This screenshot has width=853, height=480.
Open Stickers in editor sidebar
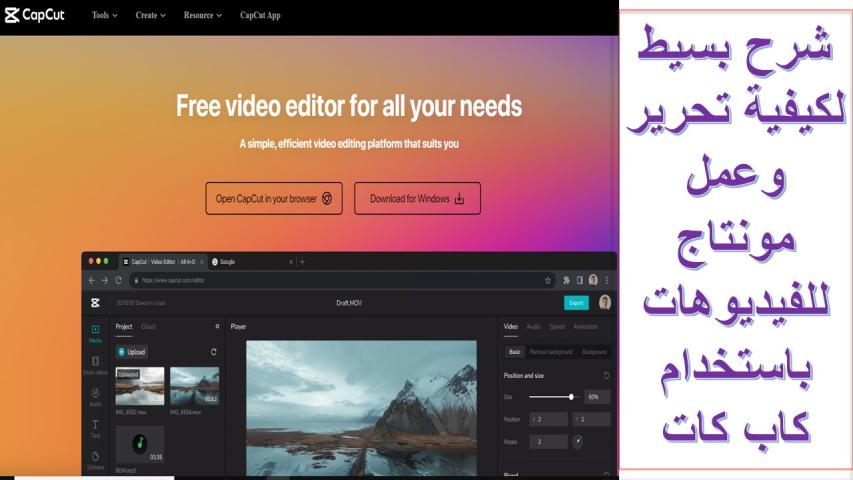[95, 460]
